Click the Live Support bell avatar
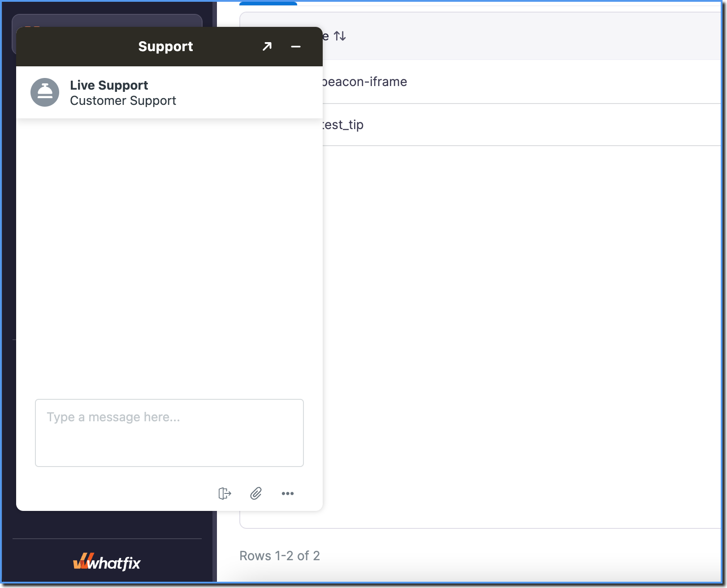The image size is (727, 588). pyautogui.click(x=45, y=92)
